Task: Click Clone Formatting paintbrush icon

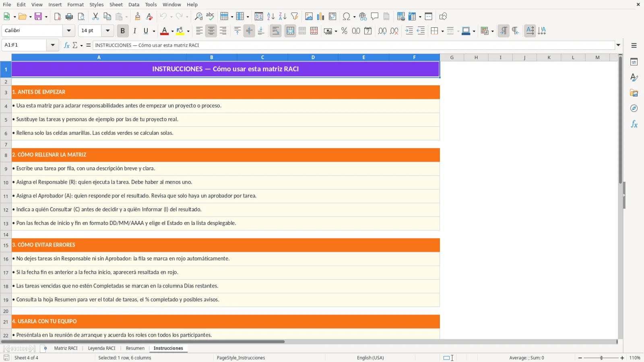Action: 138,16
